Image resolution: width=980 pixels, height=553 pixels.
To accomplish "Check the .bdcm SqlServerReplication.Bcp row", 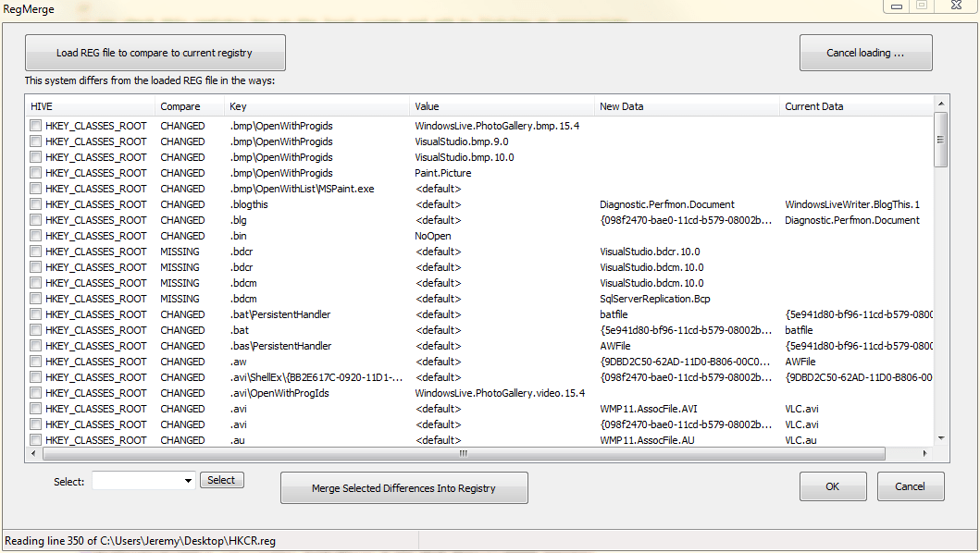I will (x=34, y=299).
